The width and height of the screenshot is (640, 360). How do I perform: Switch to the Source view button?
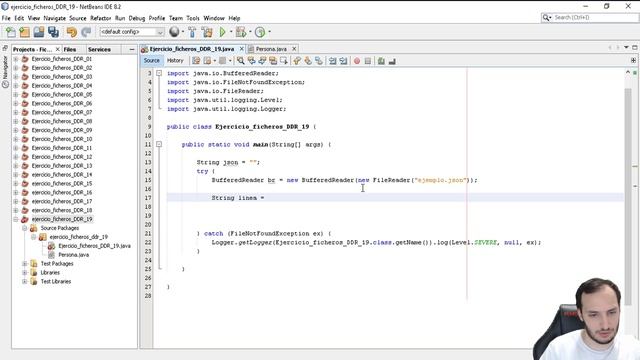(x=151, y=60)
